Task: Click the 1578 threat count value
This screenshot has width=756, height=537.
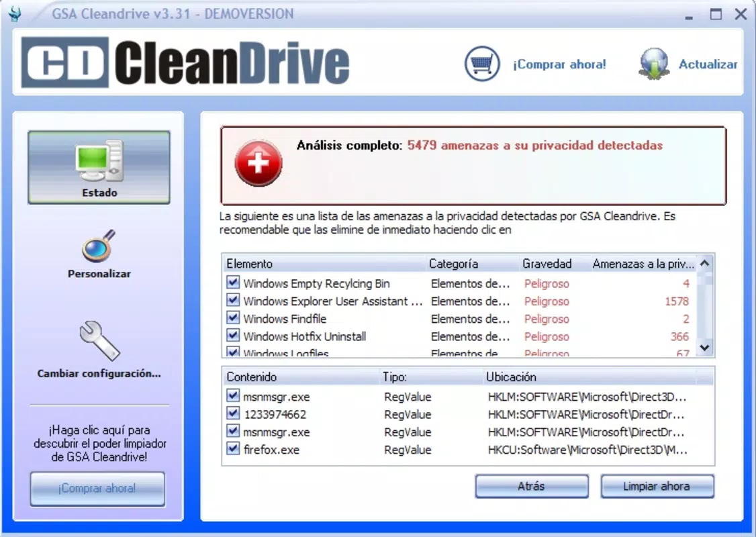Action: click(677, 301)
